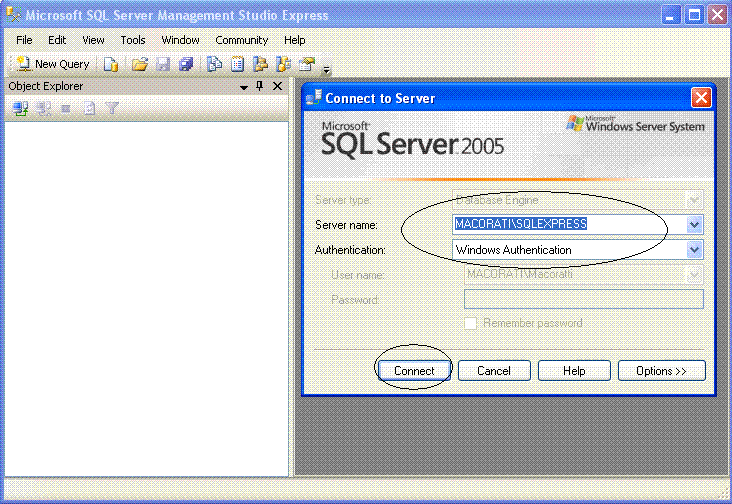Click the Disconnect icon in Object Explorer

(x=43, y=109)
